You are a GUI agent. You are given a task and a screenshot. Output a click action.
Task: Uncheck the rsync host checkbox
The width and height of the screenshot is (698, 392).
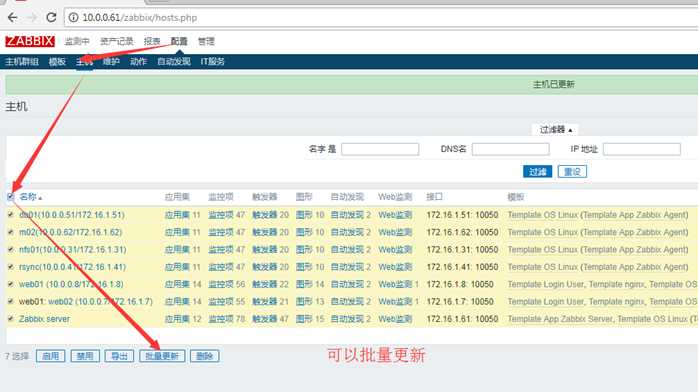[11, 267]
